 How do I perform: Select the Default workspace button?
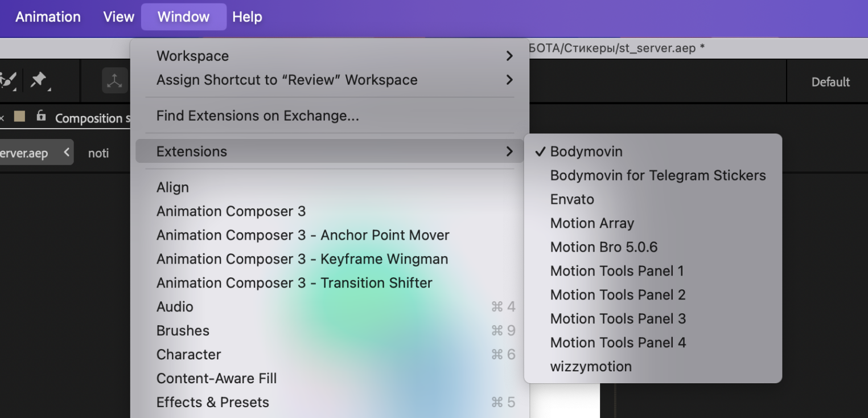point(830,82)
